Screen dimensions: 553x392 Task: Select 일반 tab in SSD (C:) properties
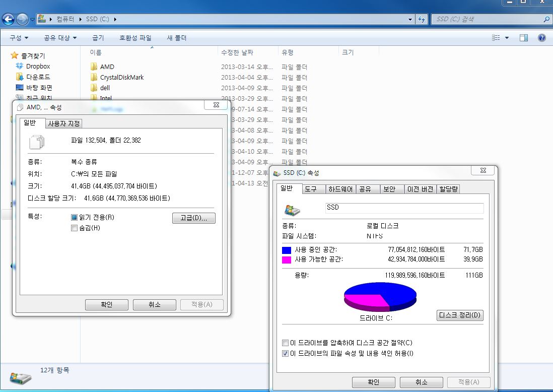[287, 188]
